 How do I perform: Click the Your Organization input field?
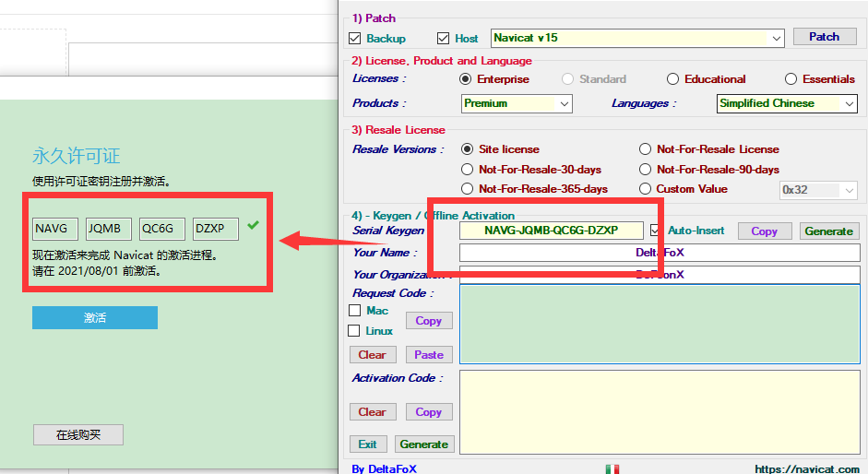click(x=660, y=275)
